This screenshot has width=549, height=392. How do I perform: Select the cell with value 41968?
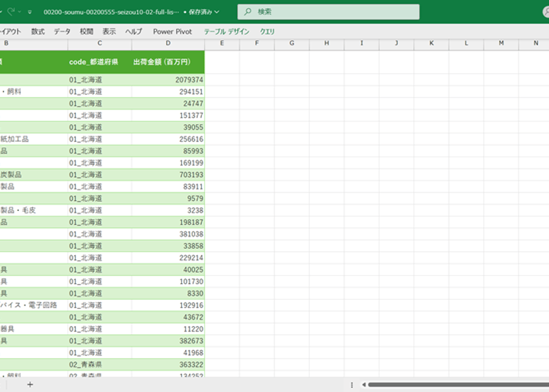tap(168, 353)
